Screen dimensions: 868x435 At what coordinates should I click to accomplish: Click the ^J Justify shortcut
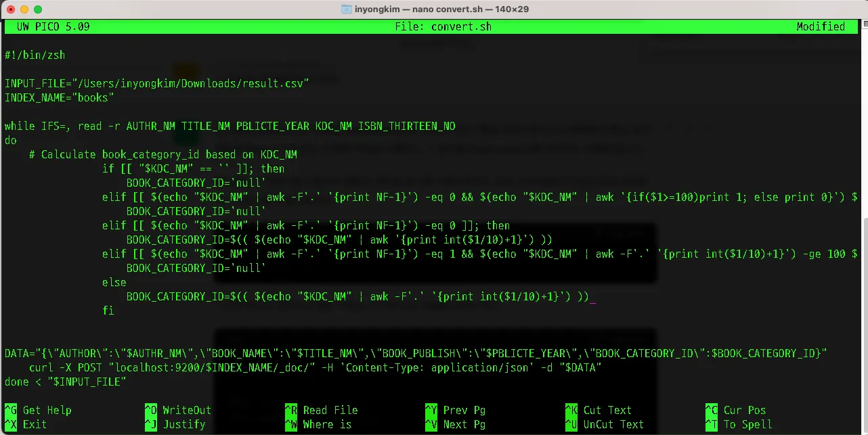click(175, 424)
